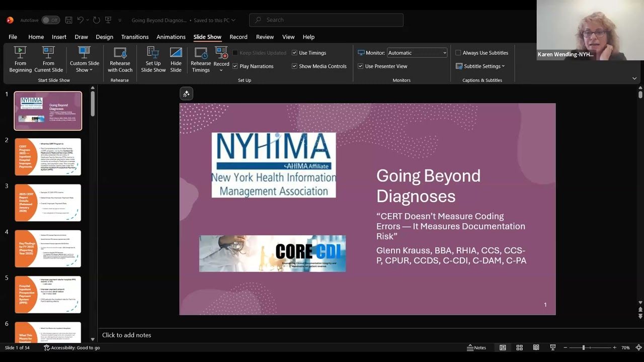
Task: Open the Review tab
Action: 265,37
